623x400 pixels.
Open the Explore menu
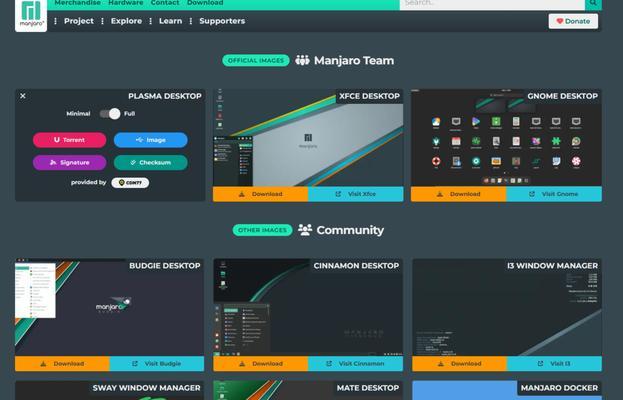[126, 21]
